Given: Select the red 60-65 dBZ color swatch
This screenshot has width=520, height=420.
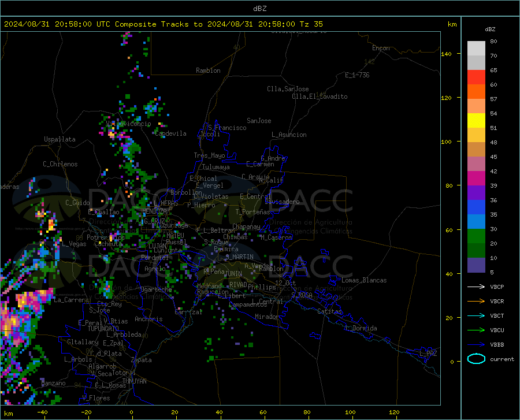Looking at the screenshot, I should tap(476, 77).
